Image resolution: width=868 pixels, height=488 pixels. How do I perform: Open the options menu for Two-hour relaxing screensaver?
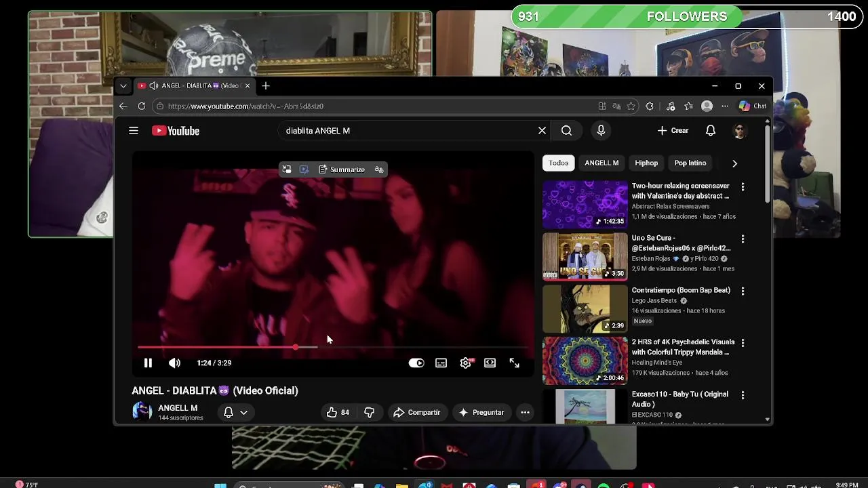pyautogui.click(x=743, y=186)
